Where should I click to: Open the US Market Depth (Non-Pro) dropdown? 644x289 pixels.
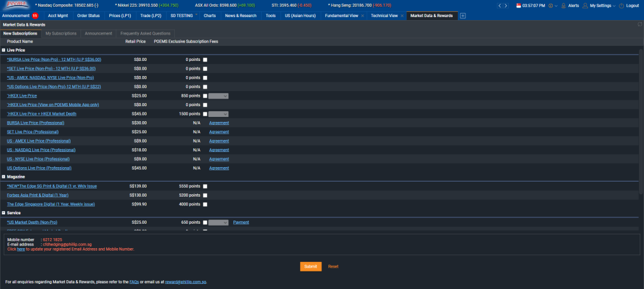(218, 222)
